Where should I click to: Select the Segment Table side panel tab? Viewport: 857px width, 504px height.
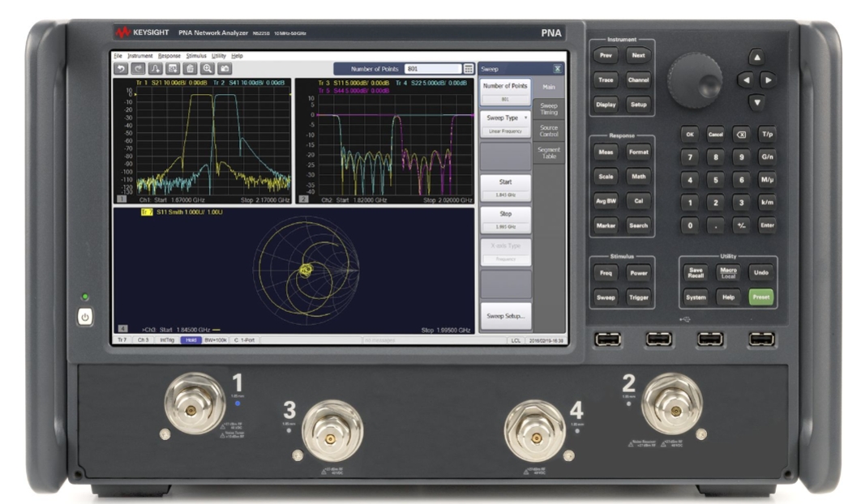[549, 152]
